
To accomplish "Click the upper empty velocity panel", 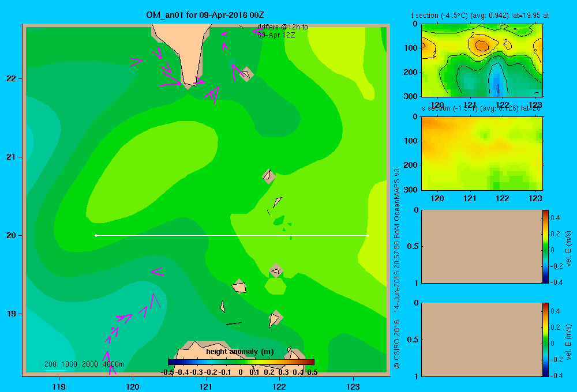I will (482, 246).
